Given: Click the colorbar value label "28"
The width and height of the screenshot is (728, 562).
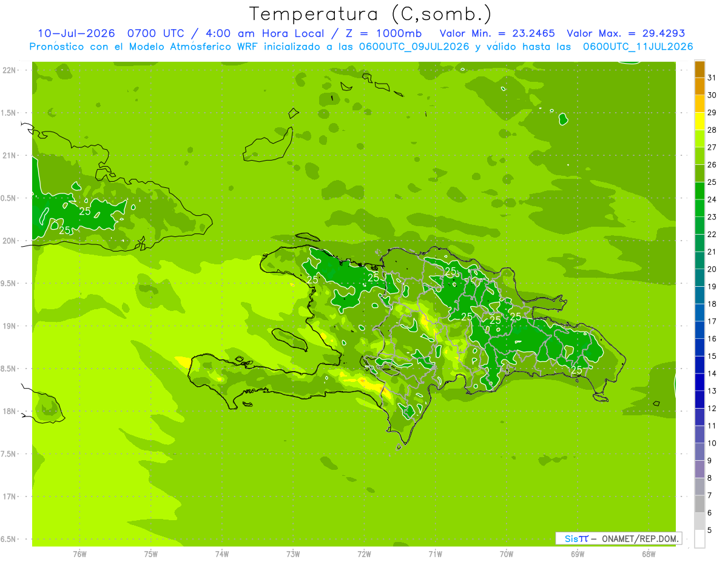Looking at the screenshot, I should point(712,130).
